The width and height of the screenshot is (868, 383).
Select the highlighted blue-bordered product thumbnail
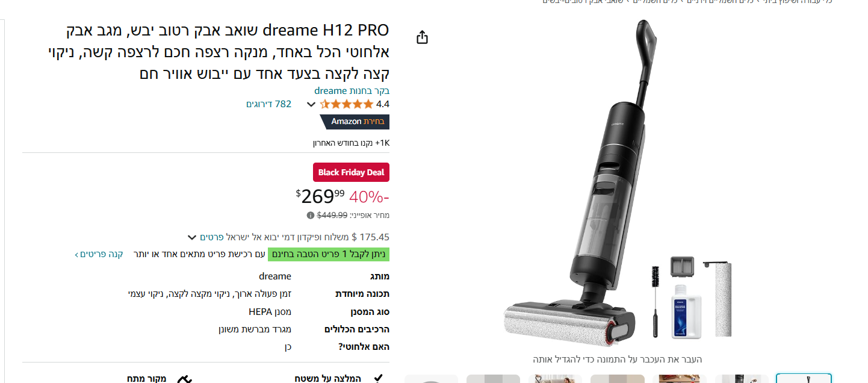pyautogui.click(x=804, y=378)
